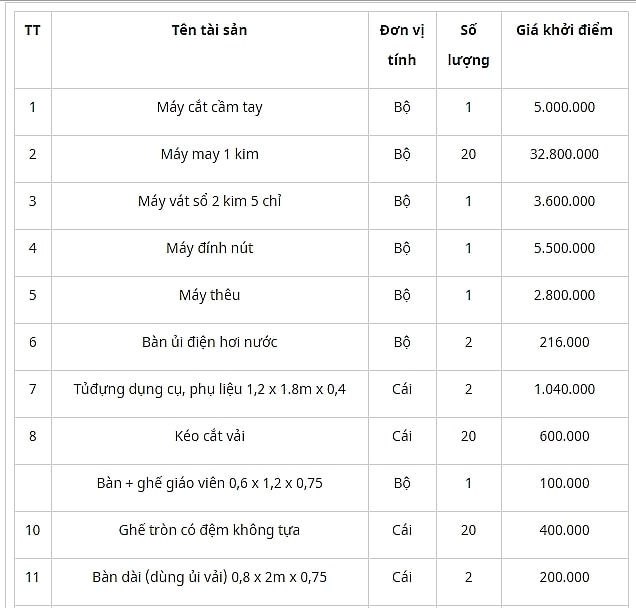Viewport: 636px width, 608px height.
Task: Select the 'Kéo cắt vải' cell
Action: [210, 436]
